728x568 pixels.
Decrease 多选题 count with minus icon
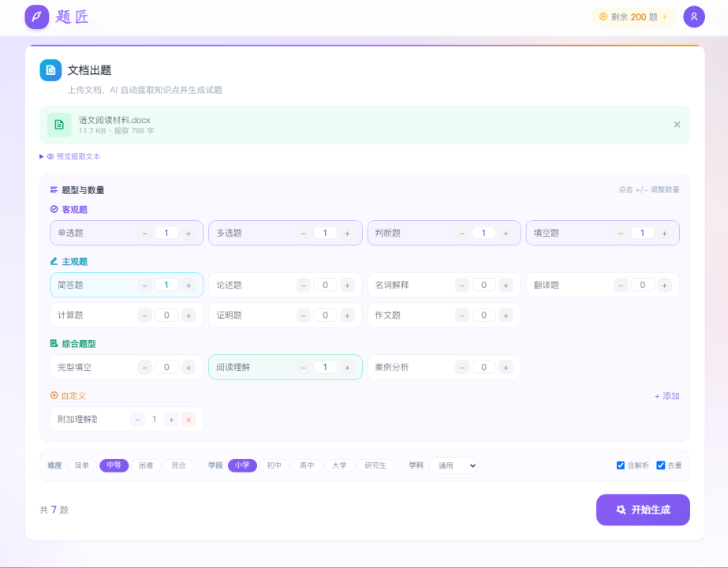(304, 234)
